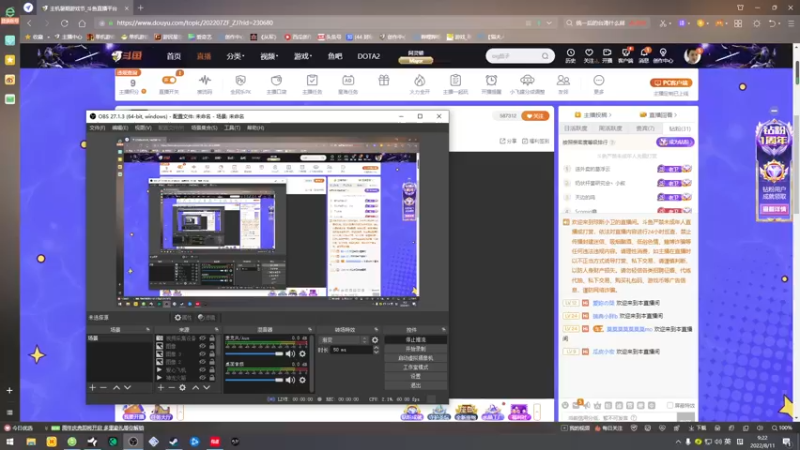Open the 关注 heart icon in Douyu header
The image size is (800, 450).
click(x=589, y=53)
